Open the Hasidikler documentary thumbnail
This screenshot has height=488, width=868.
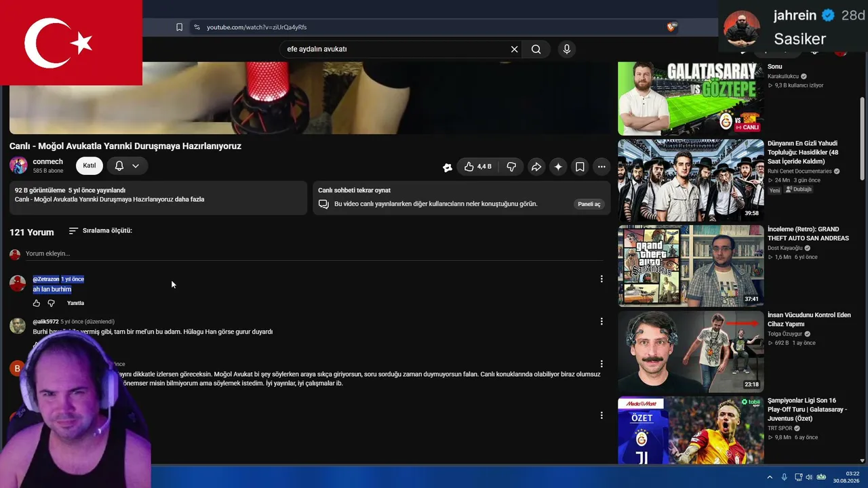690,180
